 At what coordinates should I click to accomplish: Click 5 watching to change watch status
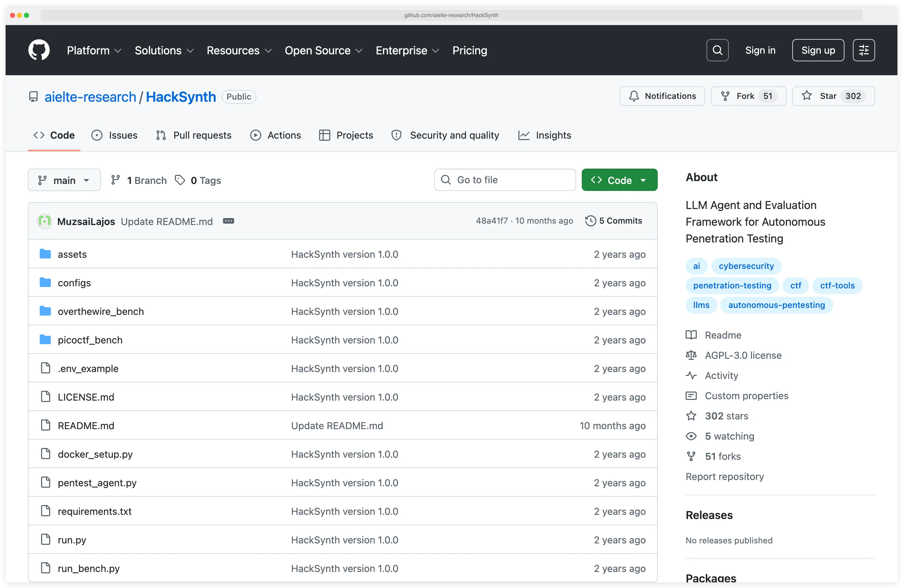click(729, 436)
